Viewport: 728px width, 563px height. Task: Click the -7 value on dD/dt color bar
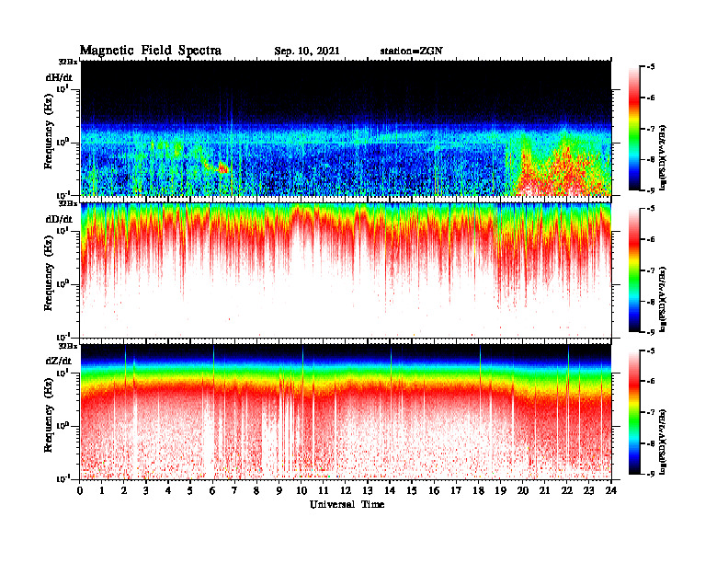coord(651,270)
